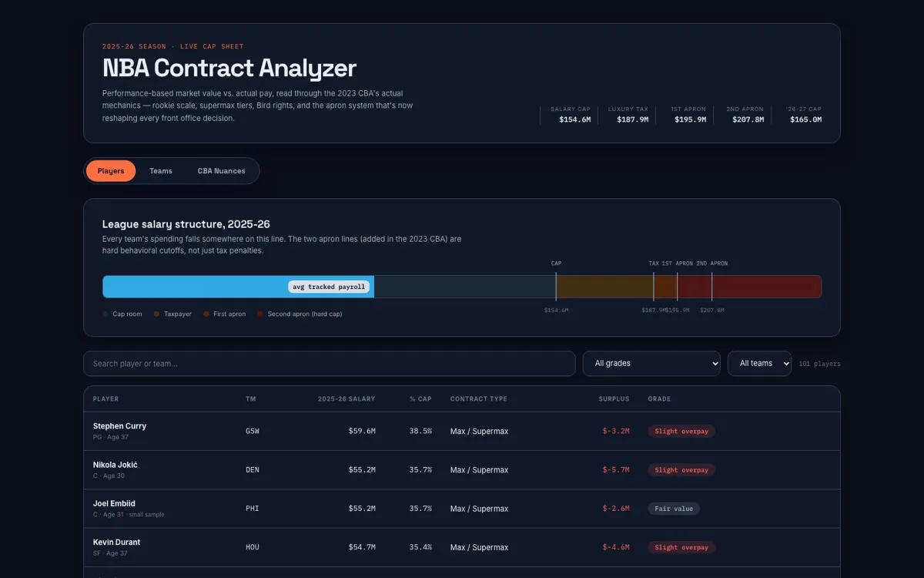Screen dimensions: 924x578
Task: Click the TAX marker on salary line
Action: click(x=654, y=264)
